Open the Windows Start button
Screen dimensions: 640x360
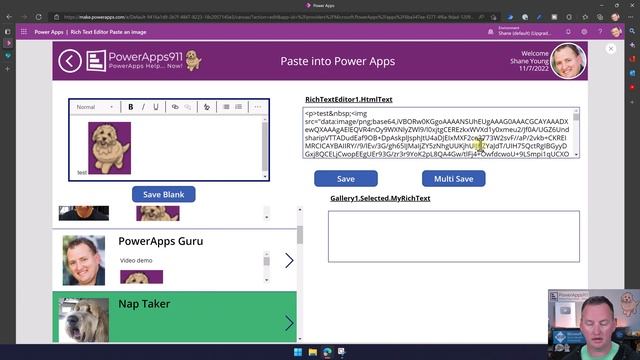click(x=298, y=352)
